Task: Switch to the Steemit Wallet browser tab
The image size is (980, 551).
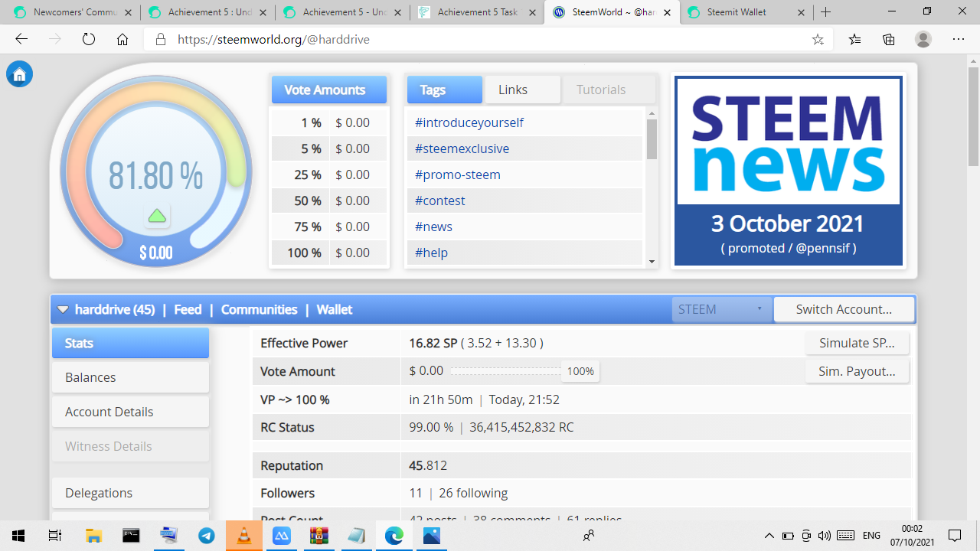Action: pyautogui.click(x=739, y=12)
